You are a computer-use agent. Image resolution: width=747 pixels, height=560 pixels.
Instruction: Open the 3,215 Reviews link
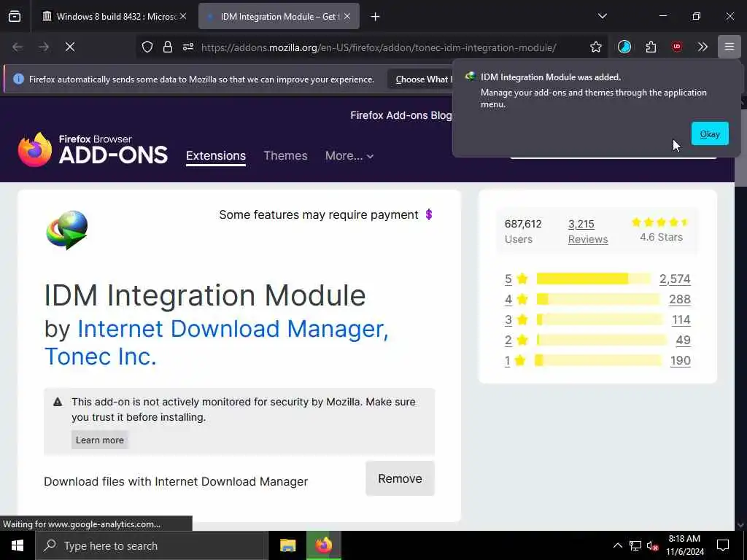[x=588, y=231]
